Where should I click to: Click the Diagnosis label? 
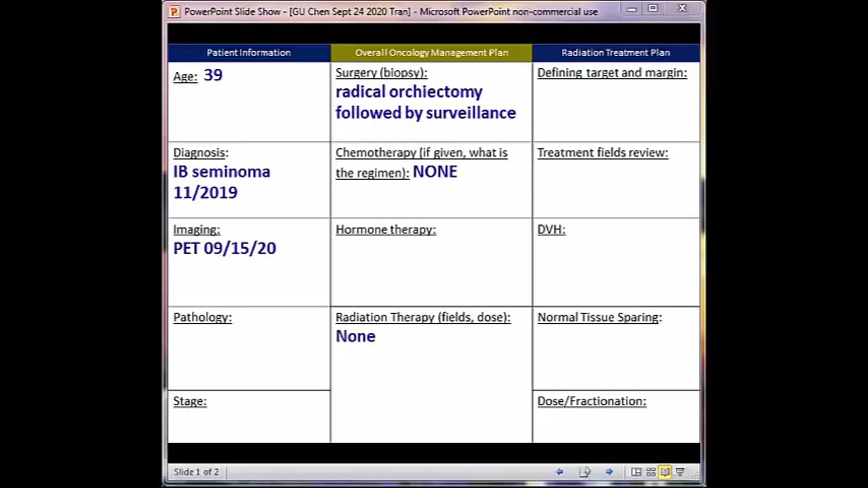tap(200, 153)
